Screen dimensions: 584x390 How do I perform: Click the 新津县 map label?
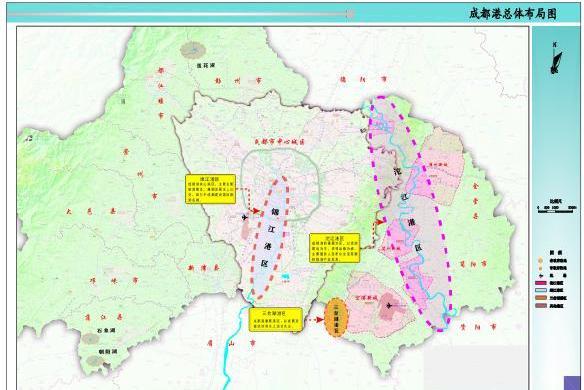(x=204, y=267)
